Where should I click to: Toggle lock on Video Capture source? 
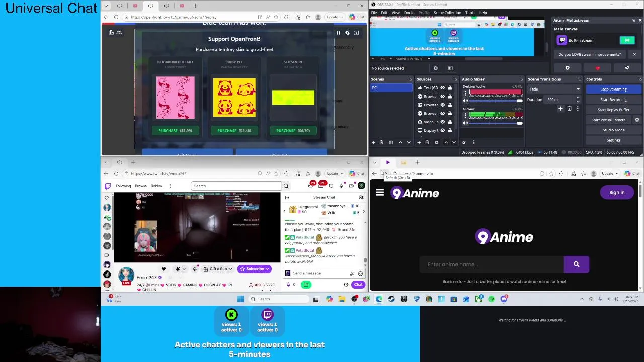(450, 122)
